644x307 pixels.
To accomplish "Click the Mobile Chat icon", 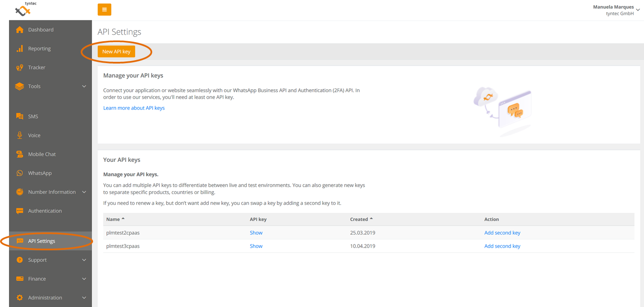I will pyautogui.click(x=20, y=154).
